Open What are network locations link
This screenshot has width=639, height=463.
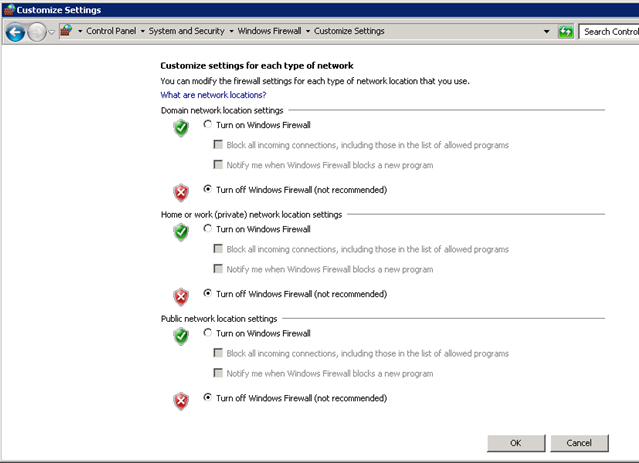pos(213,95)
